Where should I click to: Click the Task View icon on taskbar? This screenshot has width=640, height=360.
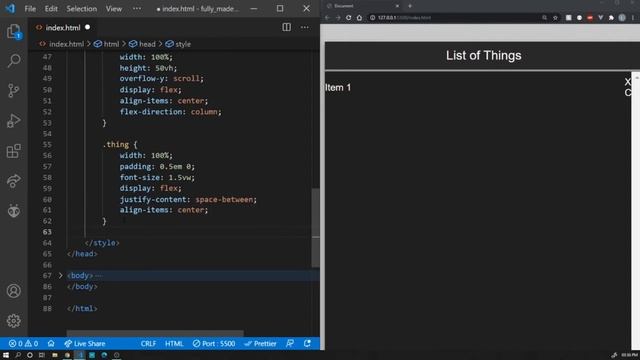pos(42,355)
